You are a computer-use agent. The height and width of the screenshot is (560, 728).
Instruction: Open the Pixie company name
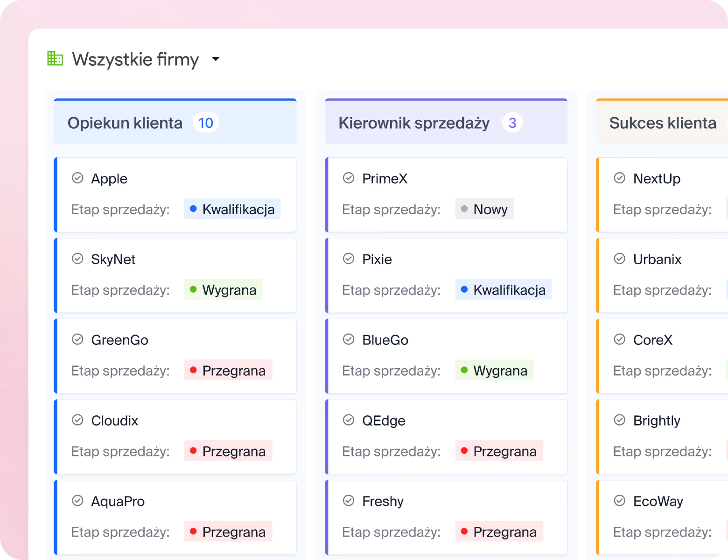pos(377,259)
